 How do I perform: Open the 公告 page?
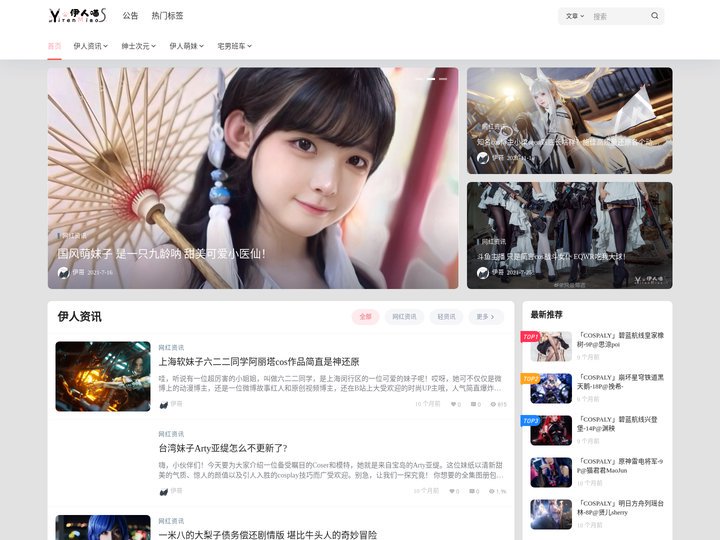pos(130,16)
